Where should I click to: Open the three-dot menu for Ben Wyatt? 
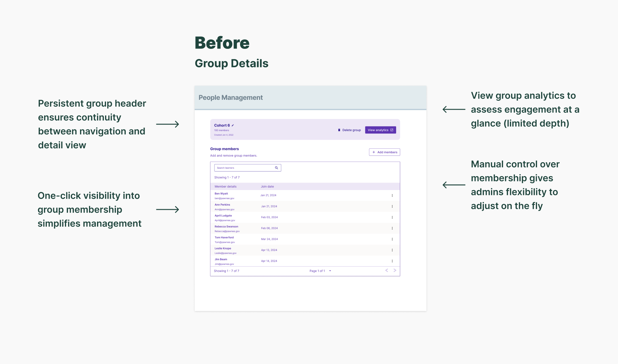tap(392, 195)
